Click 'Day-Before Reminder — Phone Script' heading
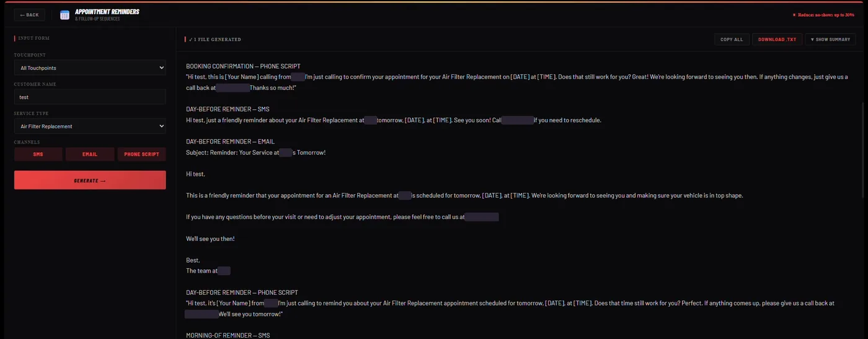This screenshot has width=868, height=339. tap(242, 292)
